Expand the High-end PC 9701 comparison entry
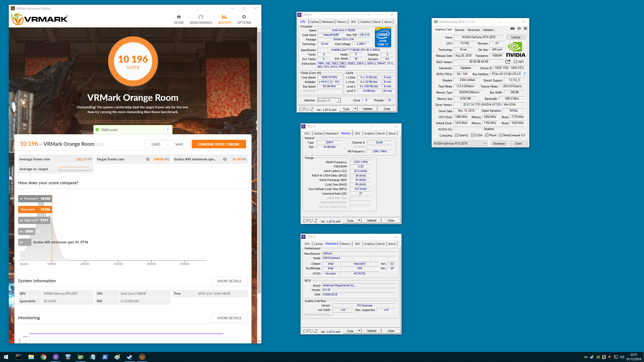Viewport: 644px width, 362px height. pyautogui.click(x=34, y=220)
